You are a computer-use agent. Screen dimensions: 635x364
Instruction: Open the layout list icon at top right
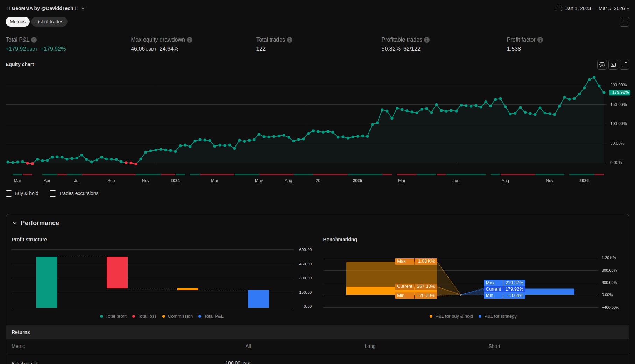tap(624, 22)
